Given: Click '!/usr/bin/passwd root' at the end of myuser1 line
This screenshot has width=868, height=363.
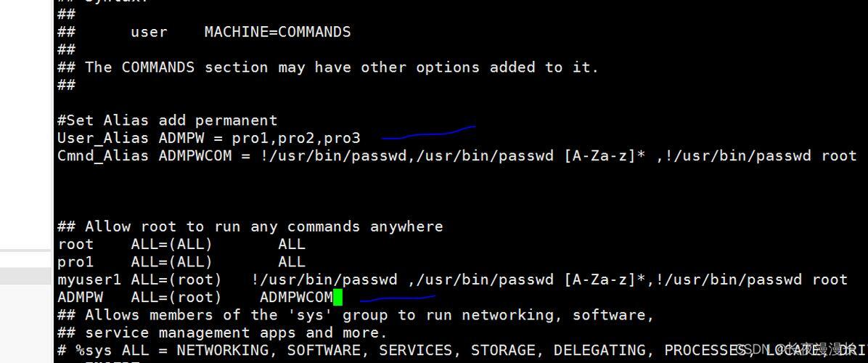Looking at the screenshot, I should click(751, 280).
